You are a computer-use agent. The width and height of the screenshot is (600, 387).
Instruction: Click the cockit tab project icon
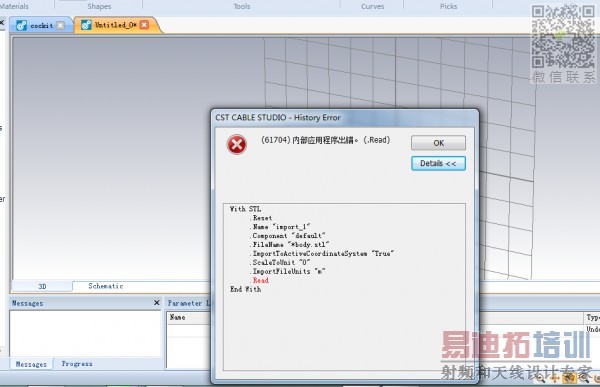point(21,26)
